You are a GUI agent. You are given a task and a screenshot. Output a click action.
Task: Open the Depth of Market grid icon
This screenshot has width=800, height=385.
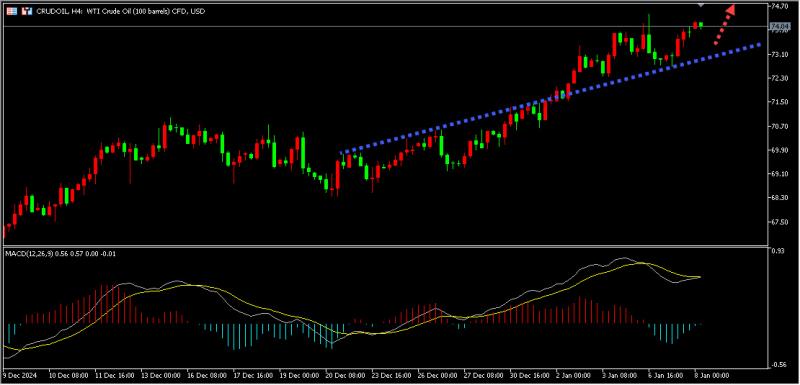pos(11,11)
